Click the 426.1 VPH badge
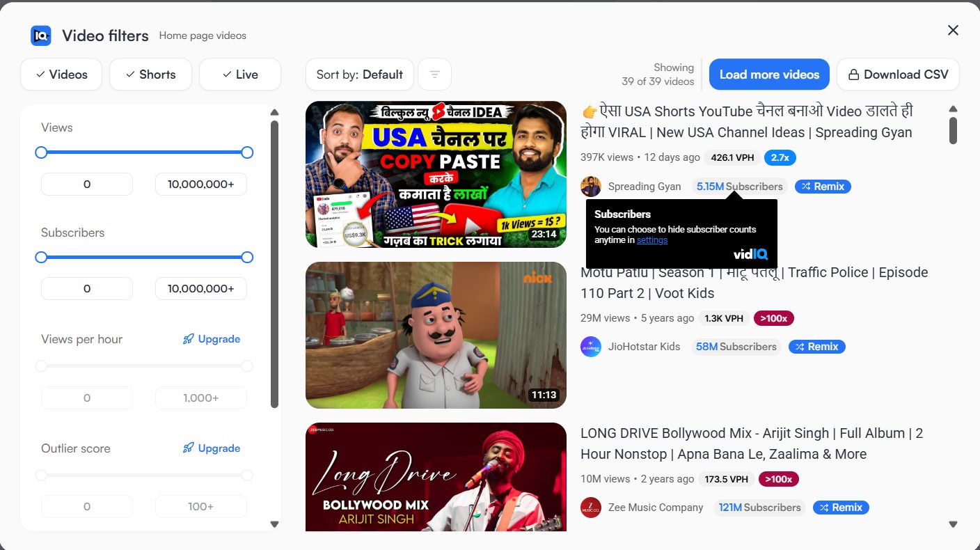 coord(732,157)
